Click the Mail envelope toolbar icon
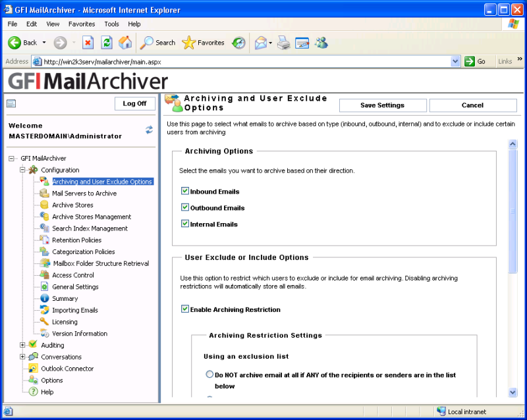The width and height of the screenshot is (527, 420). tap(261, 43)
